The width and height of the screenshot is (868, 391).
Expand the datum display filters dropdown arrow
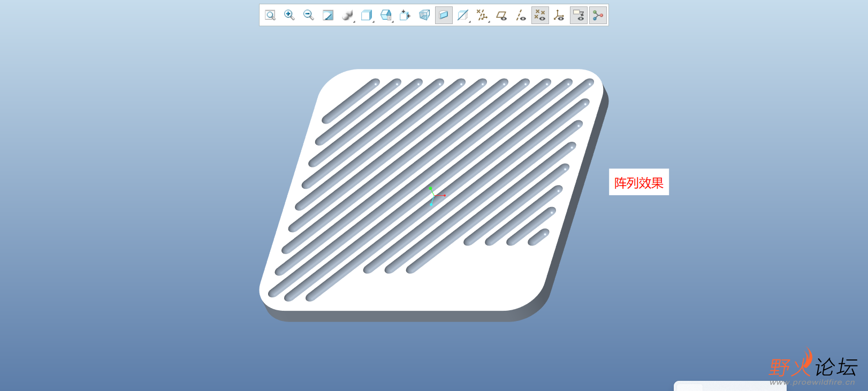pyautogui.click(x=489, y=21)
